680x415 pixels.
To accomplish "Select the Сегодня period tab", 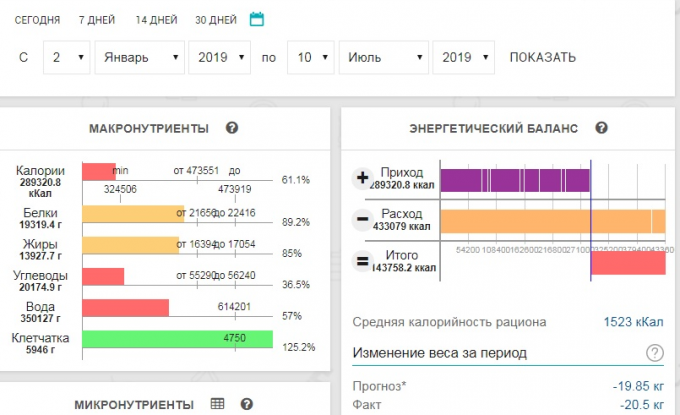I will [38, 20].
